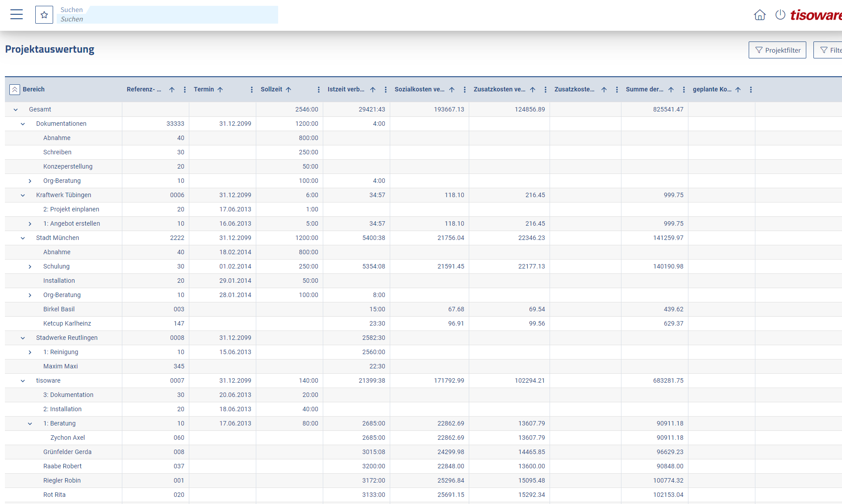842x504 pixels.
Task: Expand the 1: Angebot erstellen row
Action: point(30,224)
